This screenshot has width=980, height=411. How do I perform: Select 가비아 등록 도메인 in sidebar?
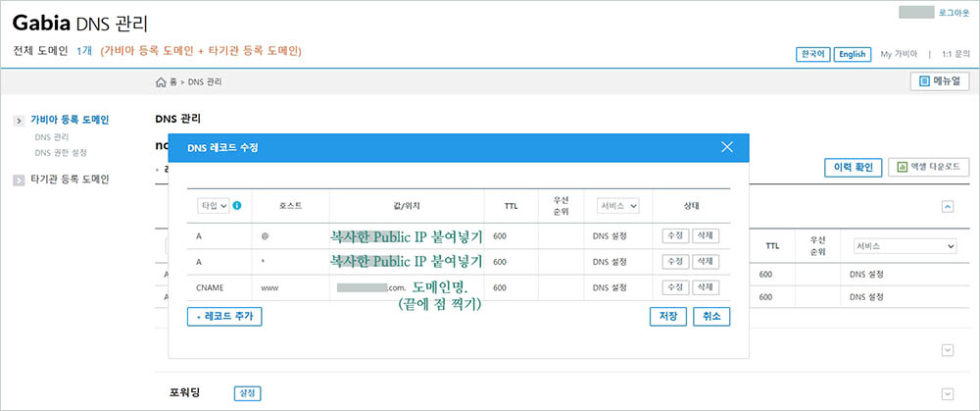tap(70, 120)
